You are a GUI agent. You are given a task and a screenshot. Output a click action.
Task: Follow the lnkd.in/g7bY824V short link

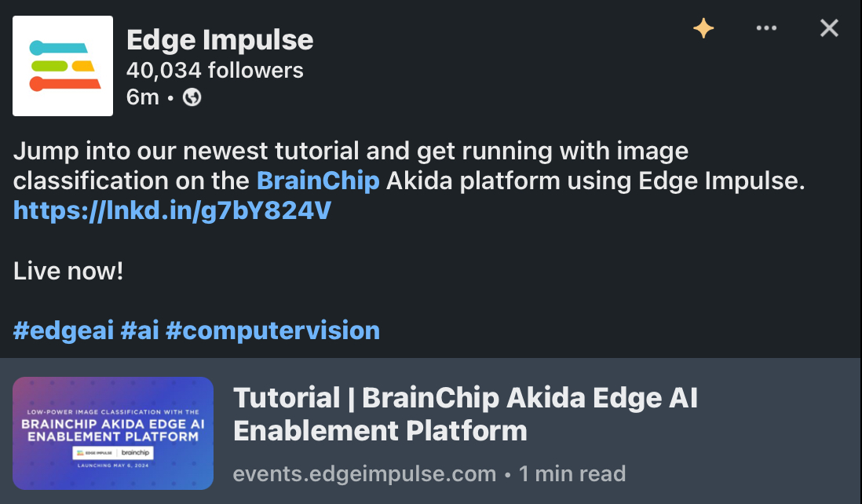[x=172, y=210]
